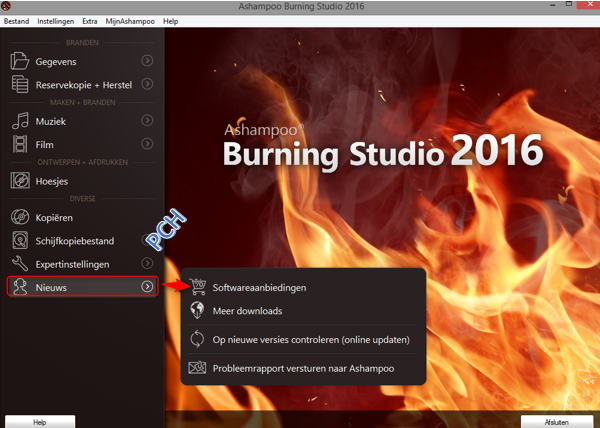Collapse the Nieuws submenu arrow
This screenshot has width=600, height=428.
147,286
